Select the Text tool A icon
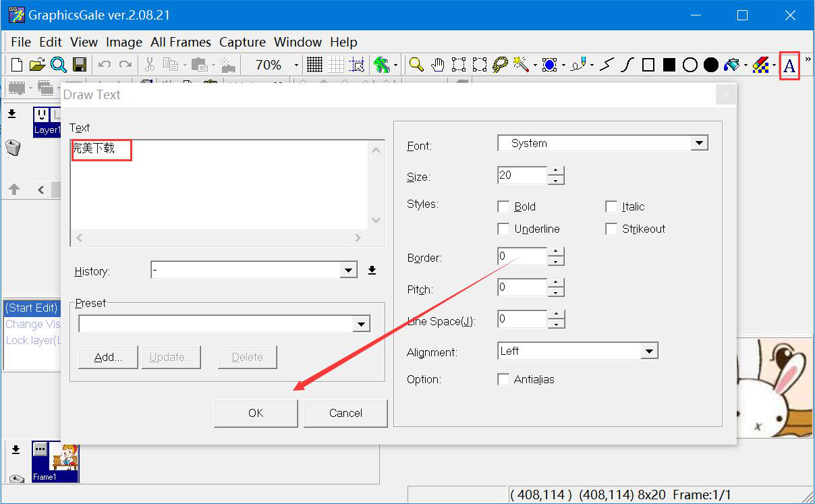Screen dimensions: 815x504 click(789, 65)
